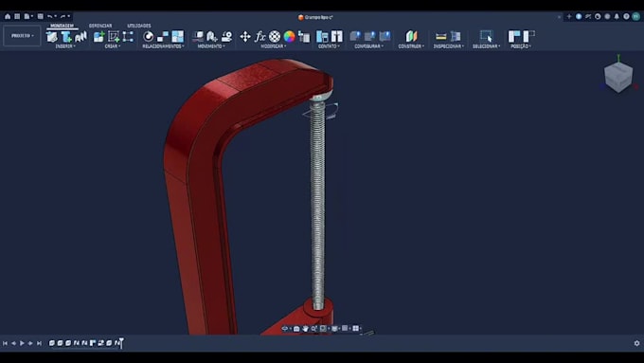Switch to the UTILIDADES tab

click(139, 26)
